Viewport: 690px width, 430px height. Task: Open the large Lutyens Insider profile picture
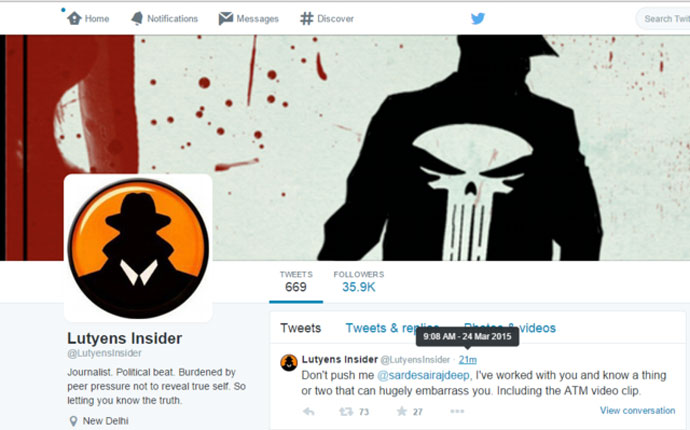click(138, 248)
